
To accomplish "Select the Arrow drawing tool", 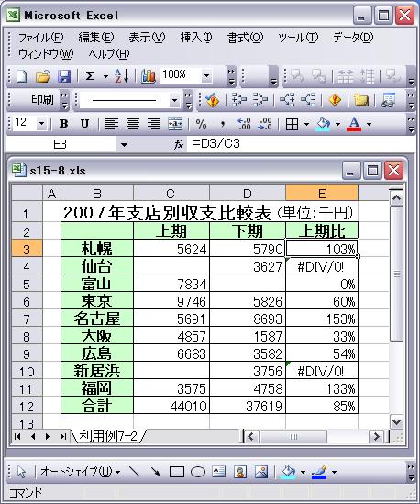I will 155,472.
